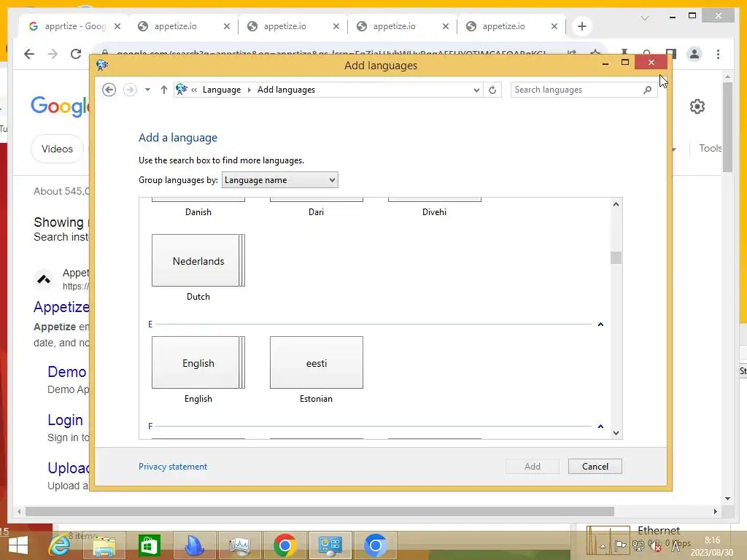Reload the Chrome page
This screenshot has height=560, width=747.
76,54
